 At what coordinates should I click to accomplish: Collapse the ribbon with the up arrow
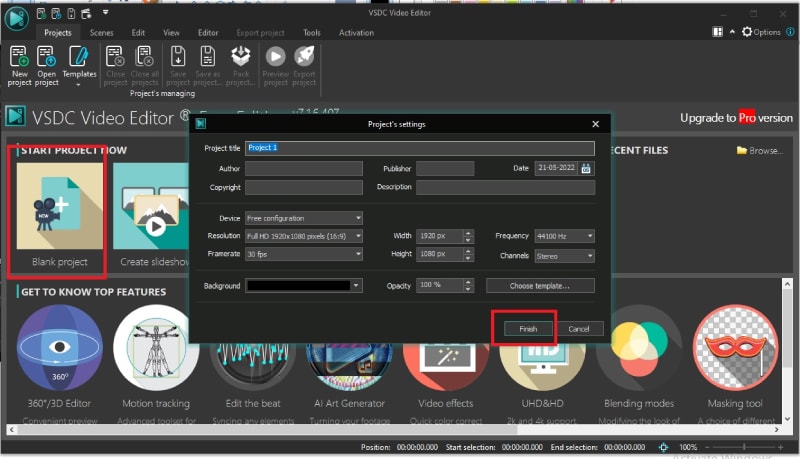tap(732, 32)
